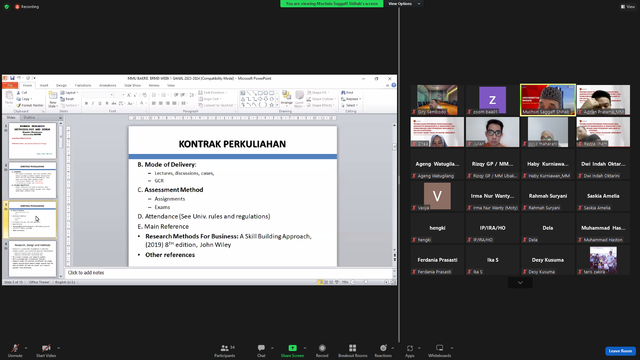This screenshot has width=640, height=360.
Task: Toggle Underline formatting in Font group
Action: 100,103
